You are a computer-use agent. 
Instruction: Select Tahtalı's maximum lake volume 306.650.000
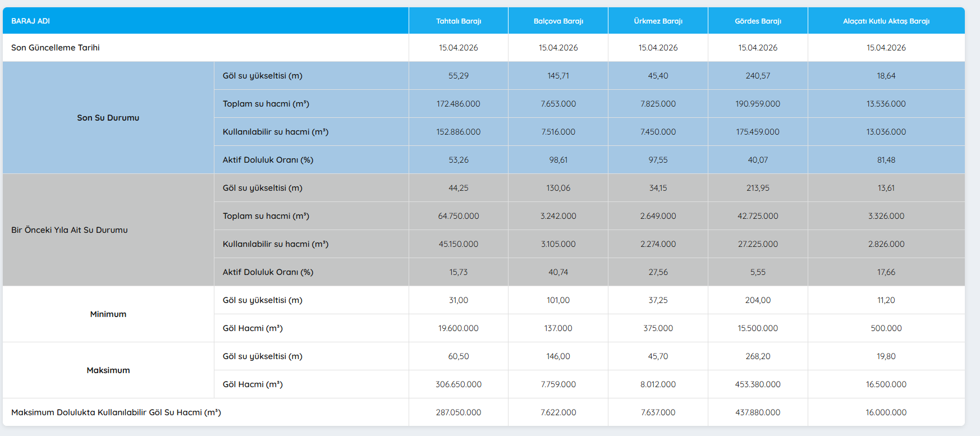tap(459, 384)
